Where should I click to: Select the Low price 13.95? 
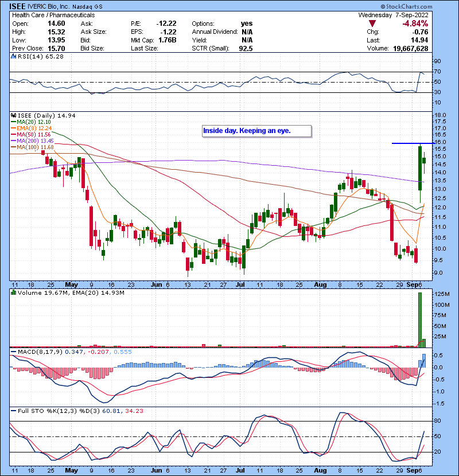point(56,40)
